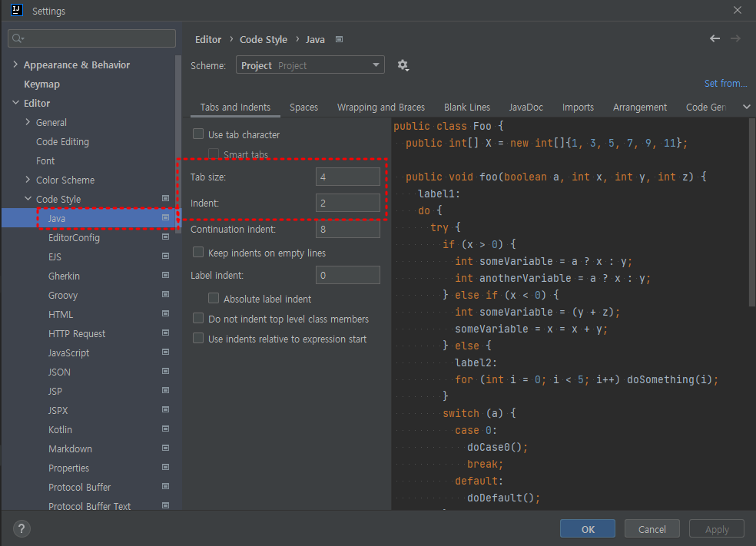Click the project icon on Gherkin row

(x=165, y=275)
